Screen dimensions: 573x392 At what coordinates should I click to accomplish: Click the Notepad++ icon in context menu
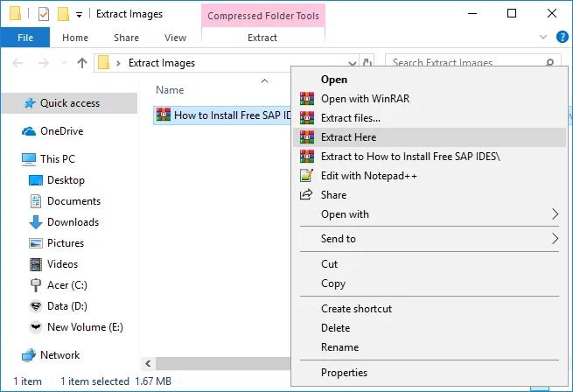[x=306, y=176]
